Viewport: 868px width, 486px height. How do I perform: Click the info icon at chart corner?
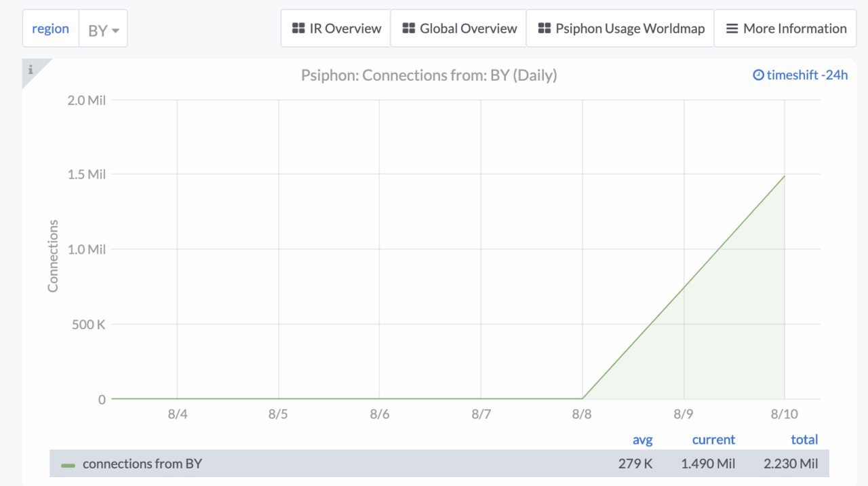point(31,69)
